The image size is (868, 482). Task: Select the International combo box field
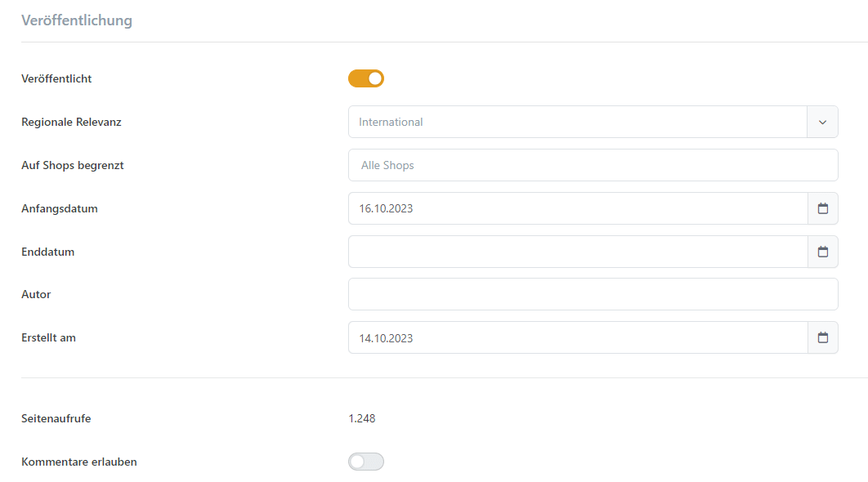click(577, 122)
